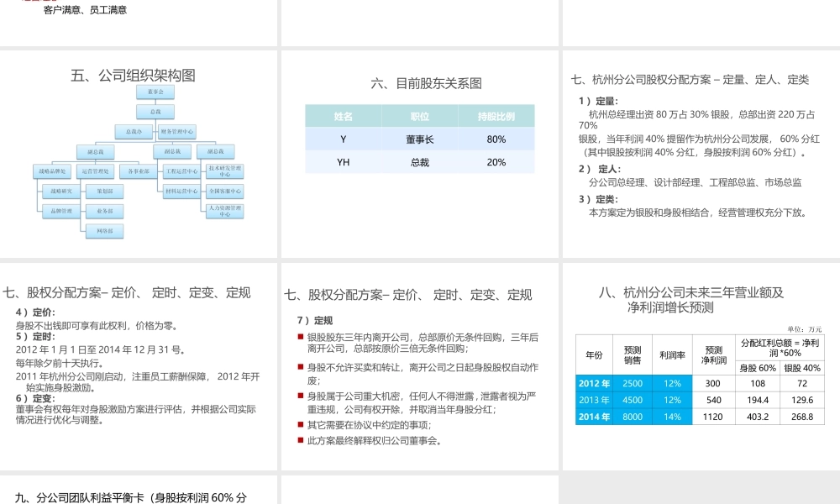Click the 姓名 header in the shareholder table
This screenshot has width=840, height=504.
tap(344, 116)
